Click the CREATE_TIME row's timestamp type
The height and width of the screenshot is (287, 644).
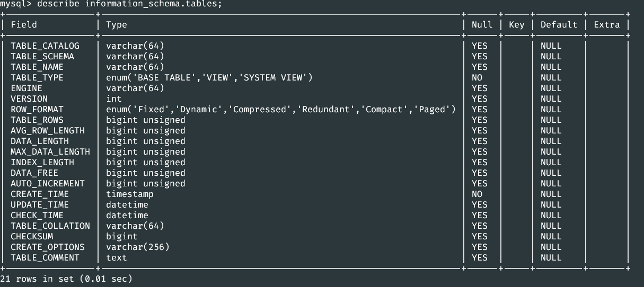[130, 194]
